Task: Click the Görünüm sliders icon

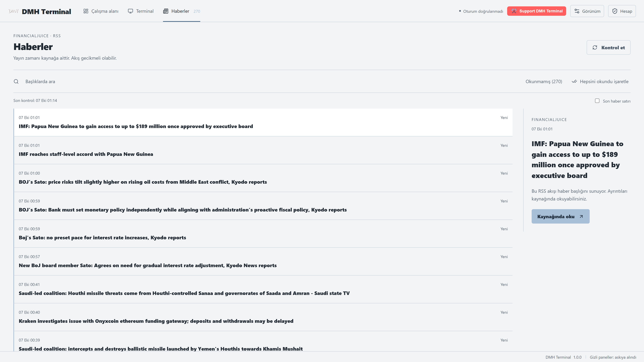Action: tap(577, 11)
